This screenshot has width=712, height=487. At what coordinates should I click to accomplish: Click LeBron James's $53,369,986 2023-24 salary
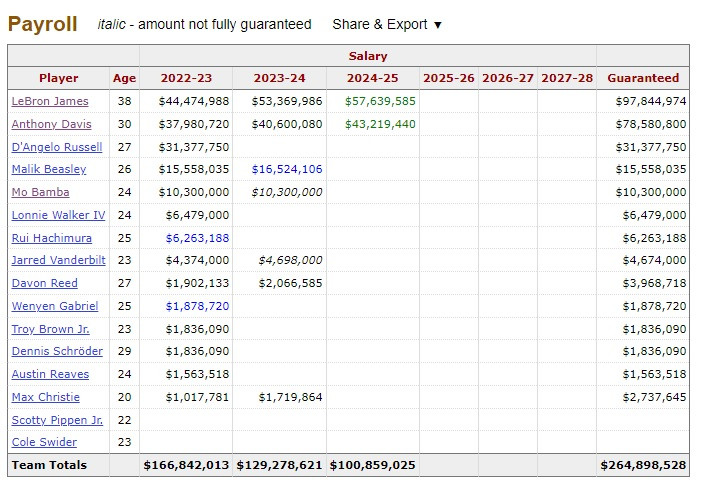tap(287, 101)
